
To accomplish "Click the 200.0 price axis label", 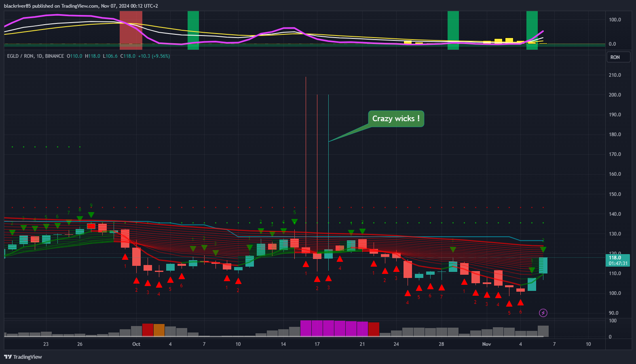I will (x=615, y=95).
